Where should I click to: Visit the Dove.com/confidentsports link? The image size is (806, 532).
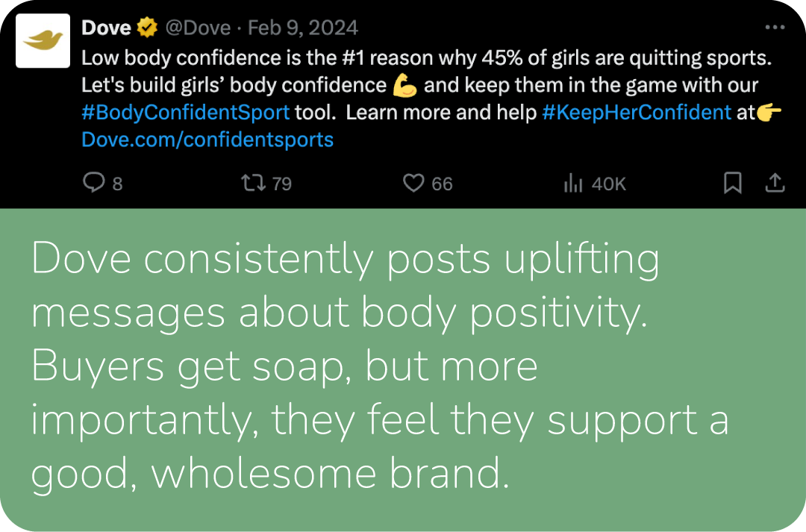point(207,140)
